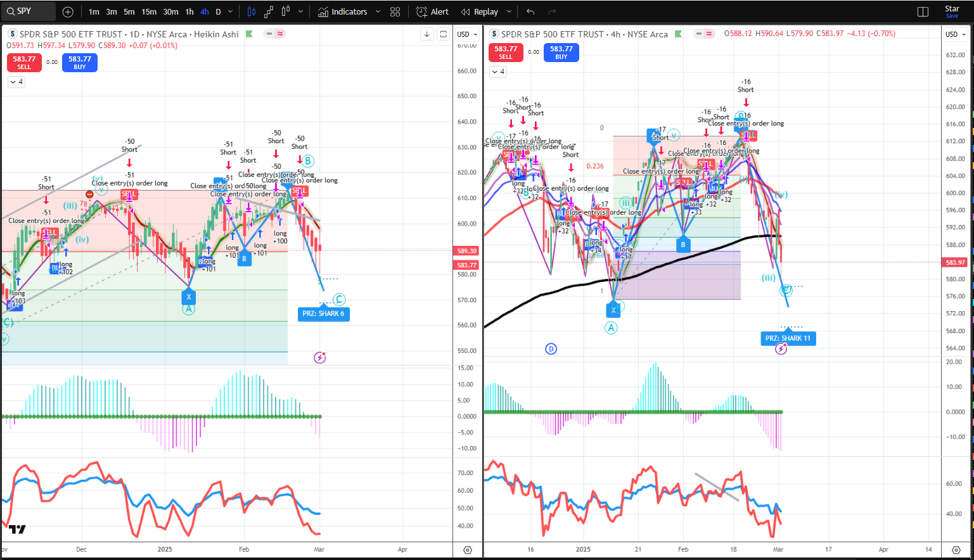Screen dimensions: 974x560
Task: Switch to the daily D timeframe
Action: click(x=219, y=11)
